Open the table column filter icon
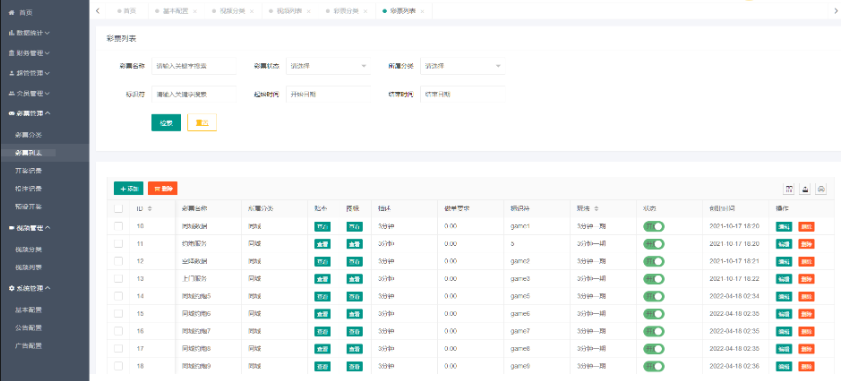 789,189
